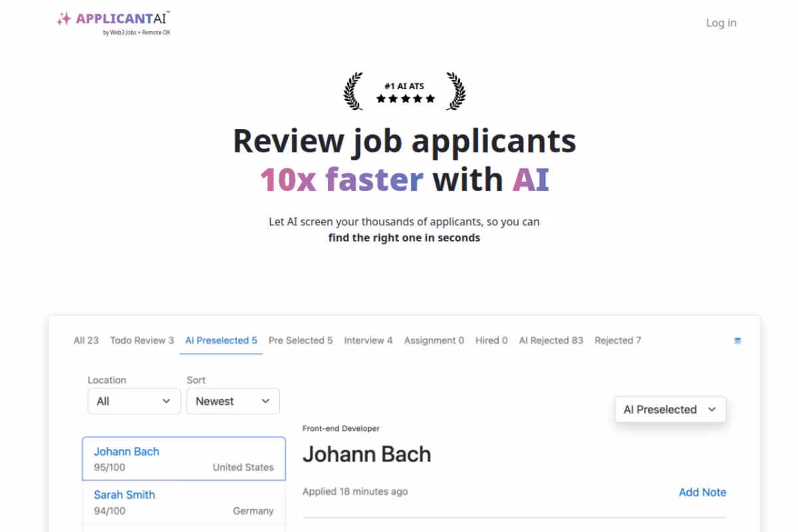Click the ApplicantAI logo
The width and height of the screenshot is (798, 532).
tap(114, 22)
